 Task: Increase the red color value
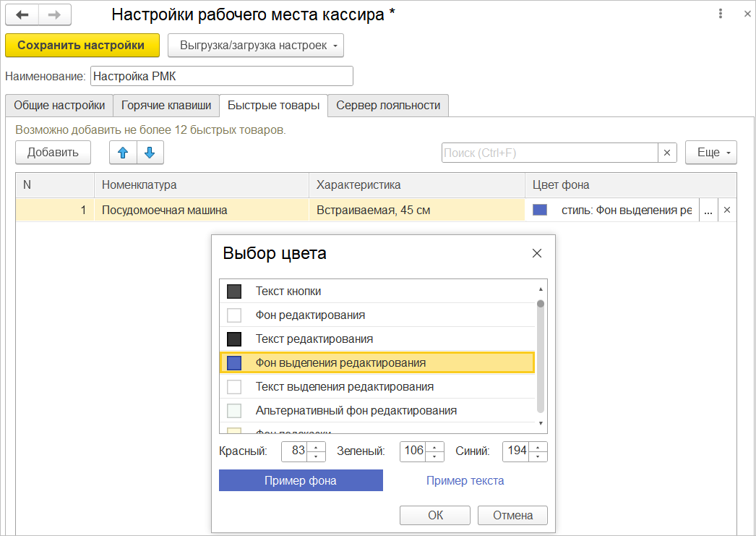317,446
